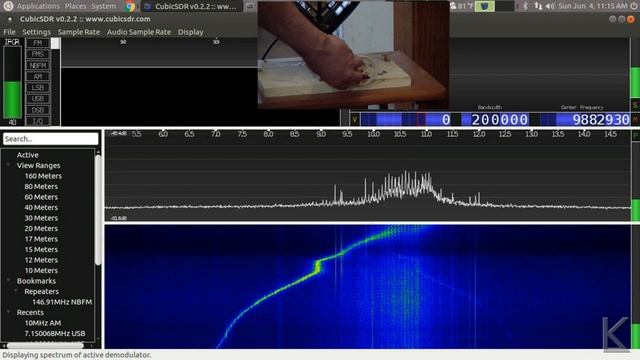Select USB demodulator mode
The height and width of the screenshot is (360, 640).
pyautogui.click(x=38, y=99)
